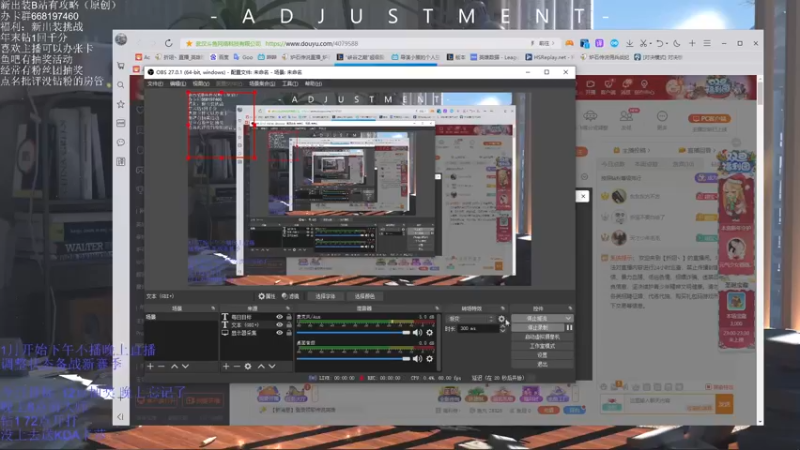Image resolution: width=800 pixels, height=450 pixels.
Task: Open favorites star in browser sidebar
Action: [121, 104]
